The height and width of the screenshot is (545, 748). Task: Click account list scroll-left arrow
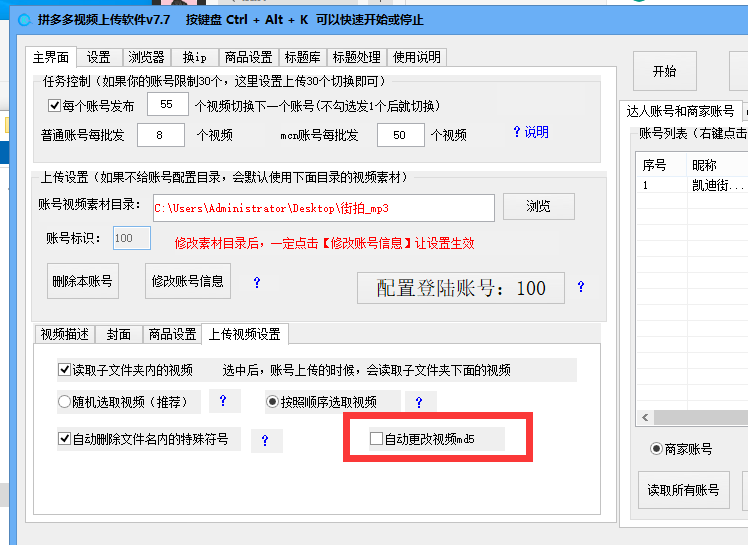[645, 418]
